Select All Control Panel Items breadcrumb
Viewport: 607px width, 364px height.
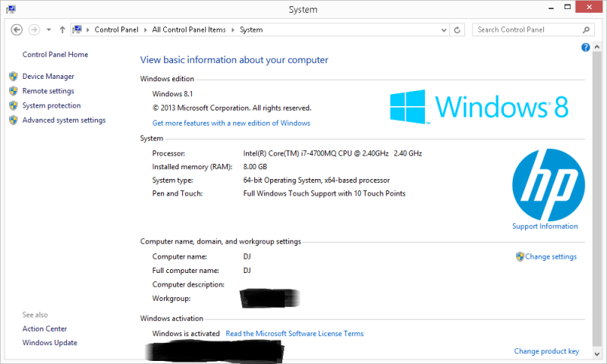click(x=189, y=30)
